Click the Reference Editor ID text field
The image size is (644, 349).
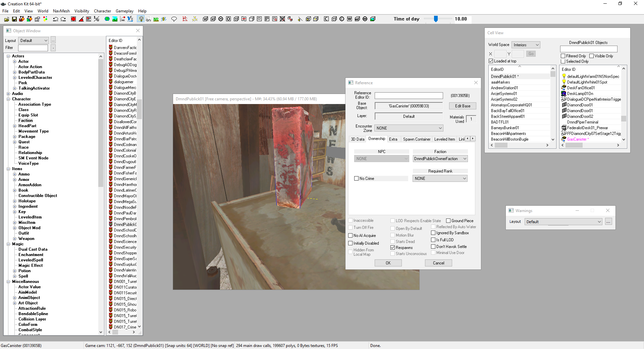(409, 96)
